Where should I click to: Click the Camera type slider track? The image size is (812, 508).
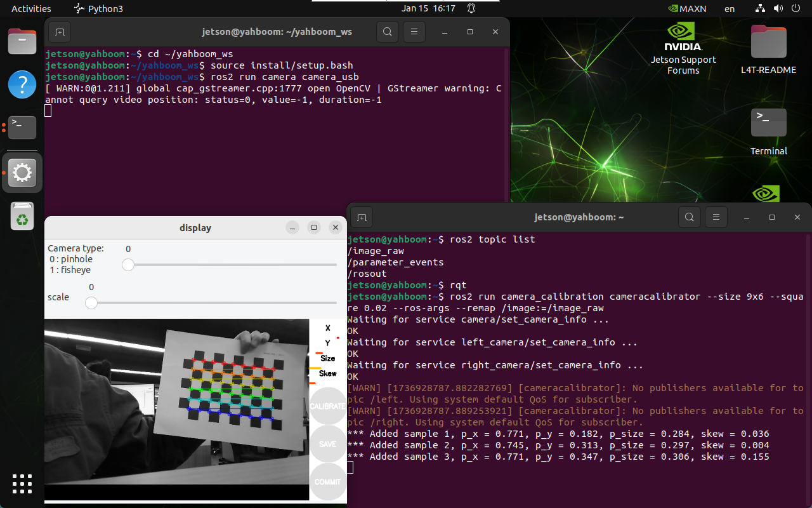pos(232,265)
